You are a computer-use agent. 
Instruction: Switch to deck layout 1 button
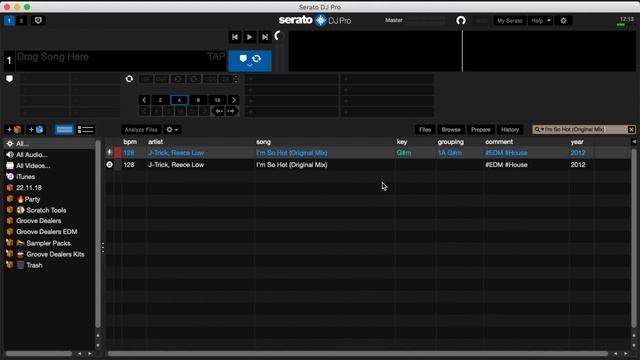(9, 20)
